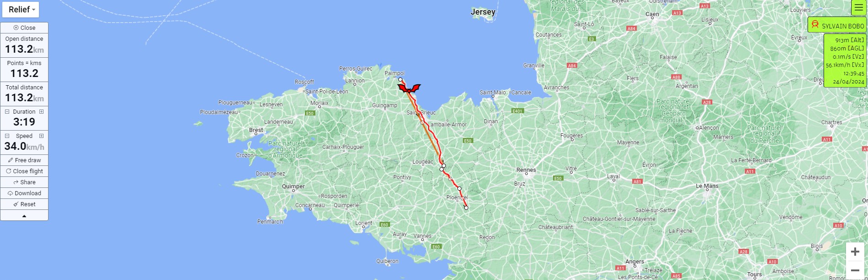
Task: Close the flight measurement panel
Action: pyautogui.click(x=24, y=27)
